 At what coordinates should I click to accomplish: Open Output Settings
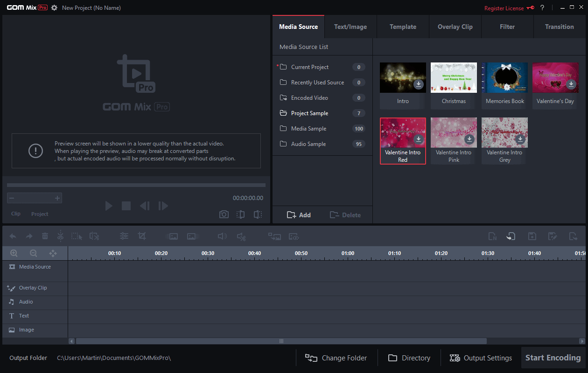481,358
